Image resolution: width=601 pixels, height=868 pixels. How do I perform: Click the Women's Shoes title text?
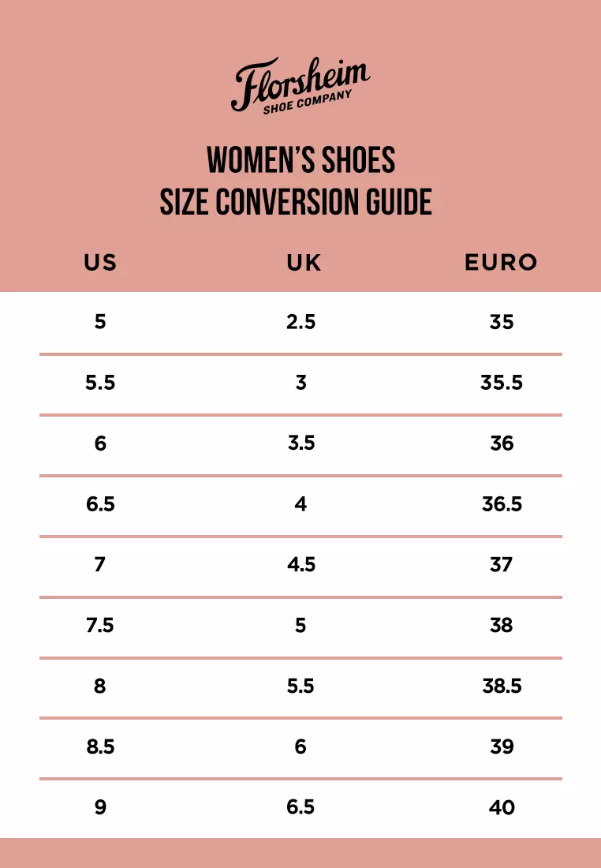click(x=300, y=159)
